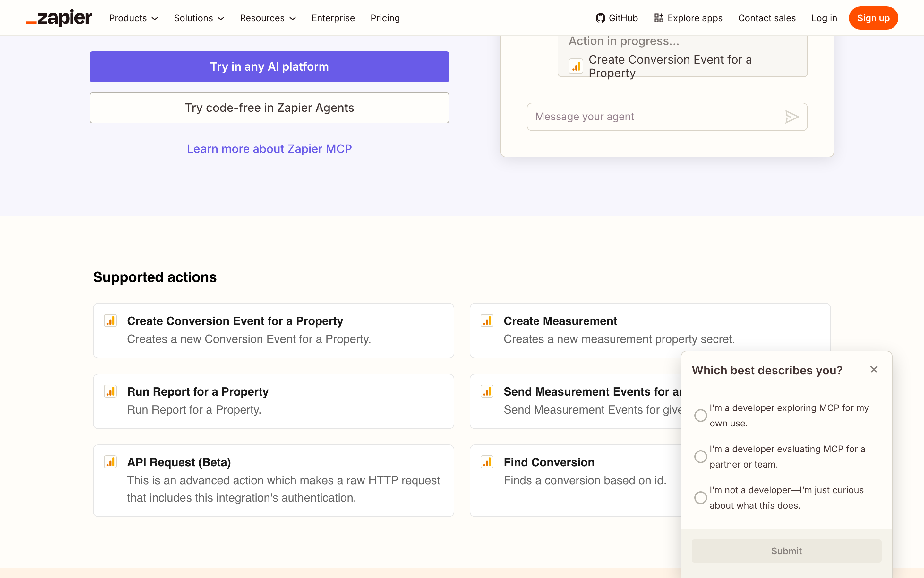Click the Explore apps grid icon

(x=659, y=18)
